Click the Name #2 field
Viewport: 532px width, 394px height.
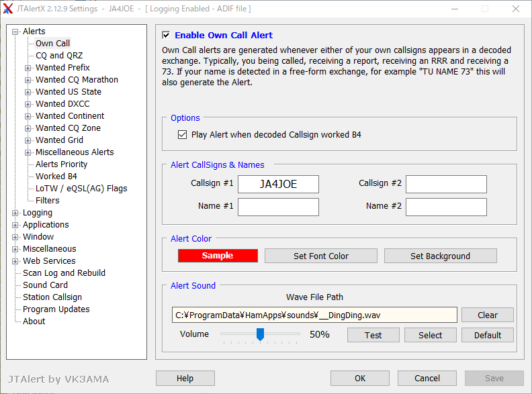click(446, 207)
